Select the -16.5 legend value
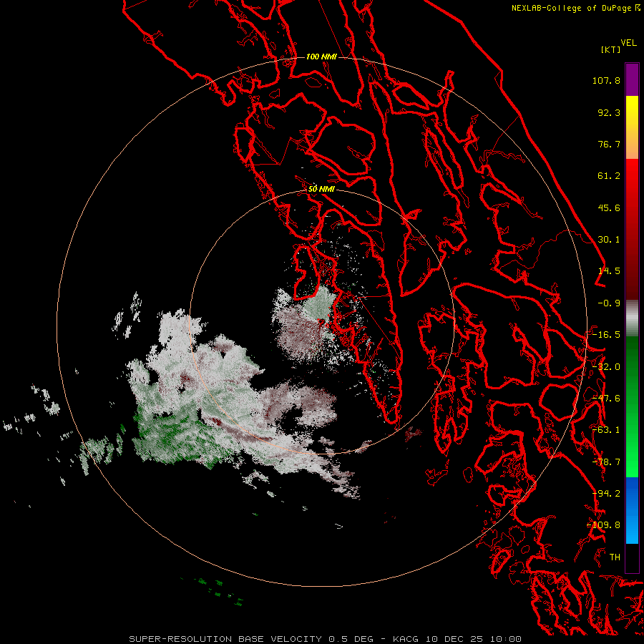This screenshot has width=644, height=644. [x=606, y=335]
